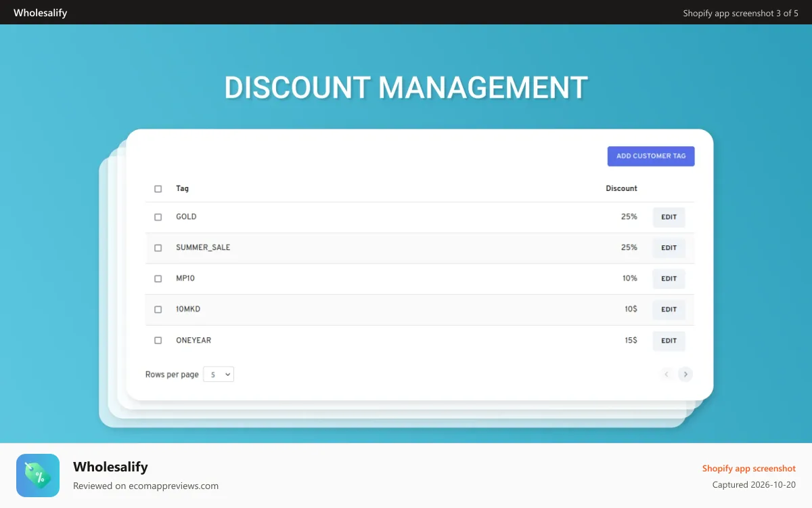Select the 10MKD row checkbox
The height and width of the screenshot is (508, 812).
(x=158, y=310)
